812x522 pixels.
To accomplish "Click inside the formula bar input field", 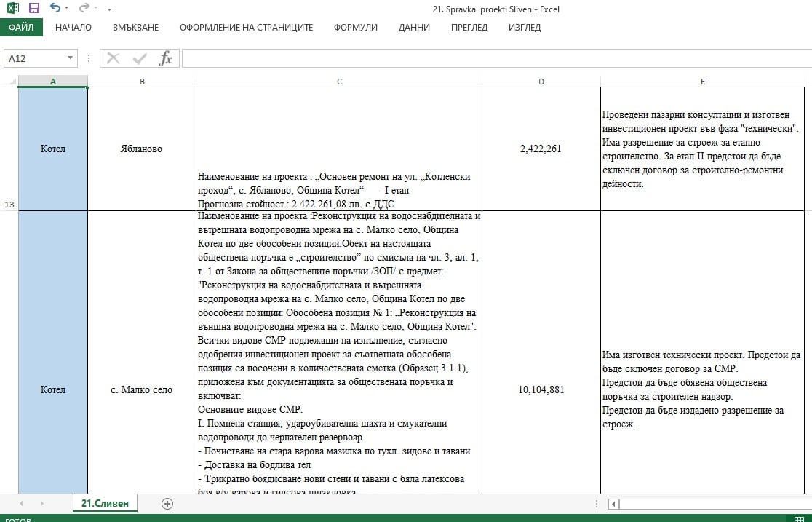I will 495,58.
